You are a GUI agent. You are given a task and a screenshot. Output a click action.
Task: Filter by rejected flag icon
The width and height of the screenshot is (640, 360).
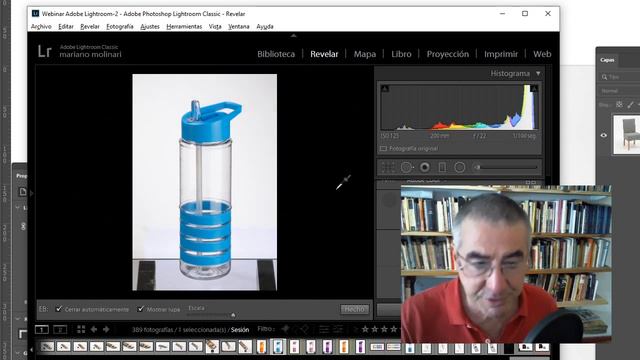(x=304, y=329)
